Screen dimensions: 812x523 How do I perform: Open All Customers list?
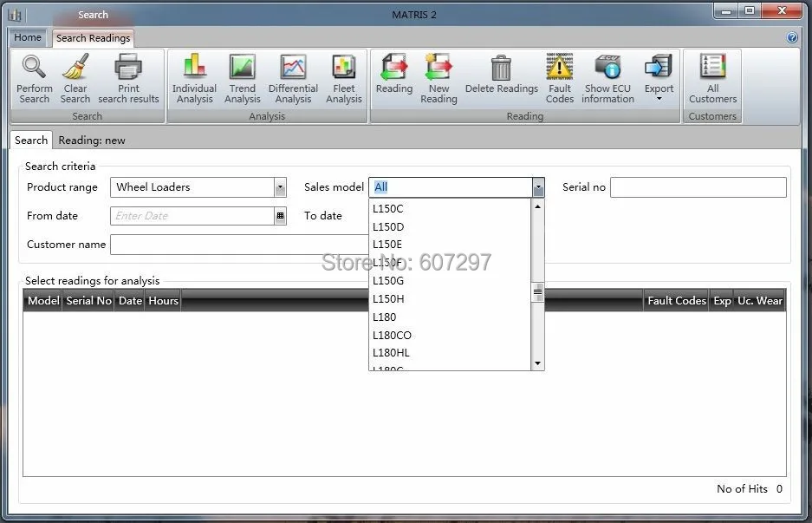(712, 79)
